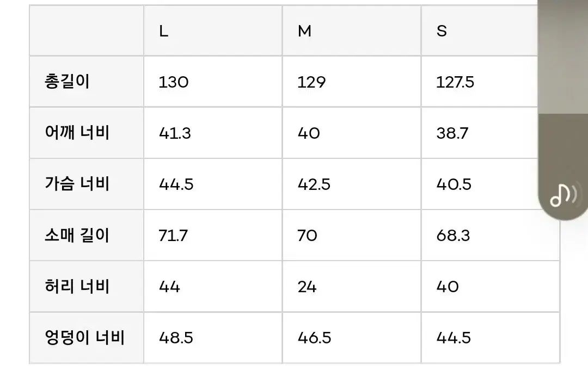Click the 가슴 너비 row label

point(77,184)
